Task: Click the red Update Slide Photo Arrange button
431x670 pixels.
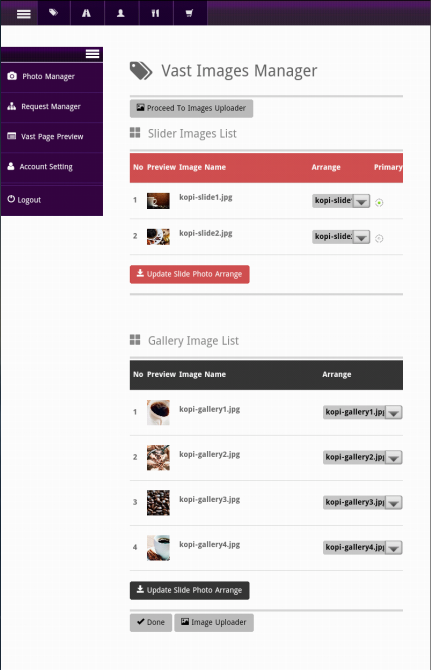Action: (x=190, y=274)
